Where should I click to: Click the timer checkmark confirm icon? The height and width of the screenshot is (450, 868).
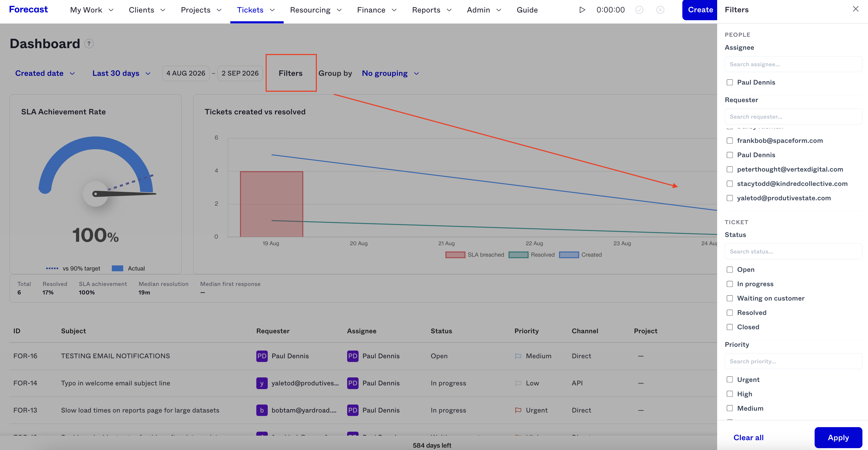point(639,10)
